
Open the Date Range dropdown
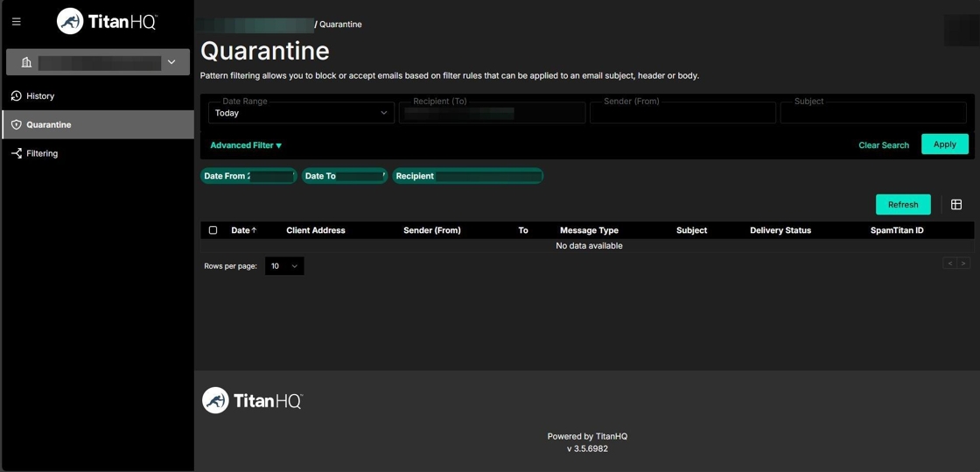301,113
